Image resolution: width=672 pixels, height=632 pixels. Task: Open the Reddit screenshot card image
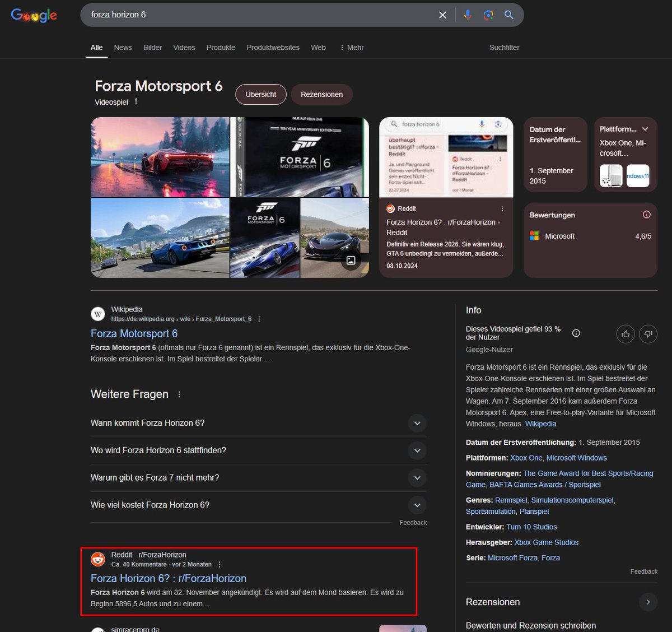tap(446, 157)
